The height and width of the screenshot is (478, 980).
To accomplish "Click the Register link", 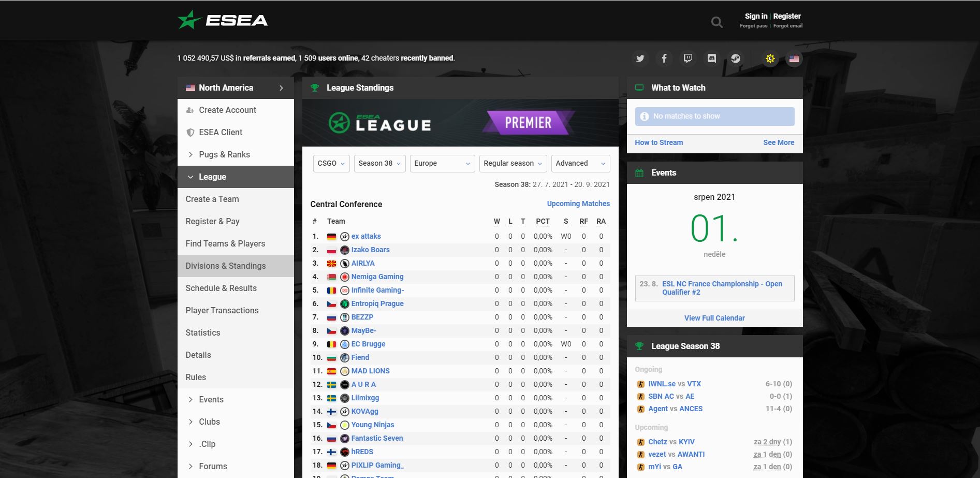I will (787, 16).
